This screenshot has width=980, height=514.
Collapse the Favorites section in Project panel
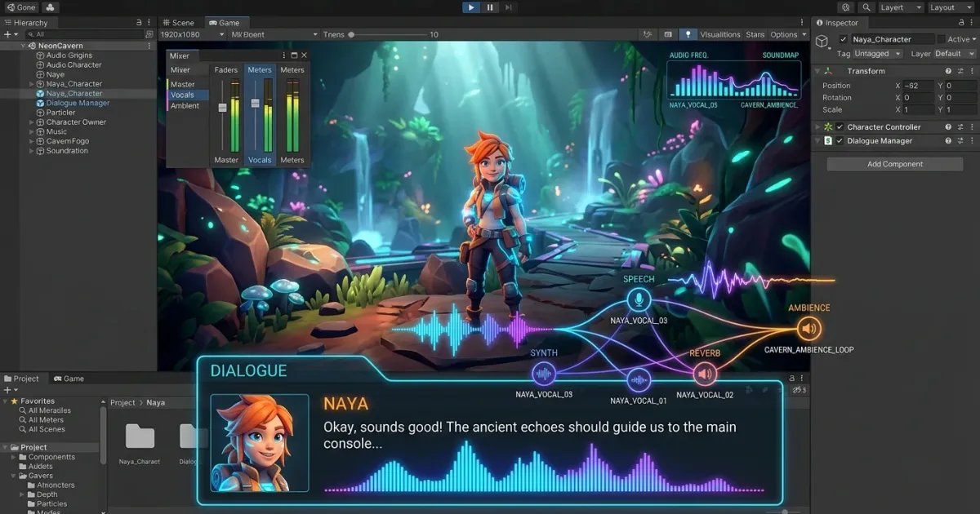(x=5, y=401)
